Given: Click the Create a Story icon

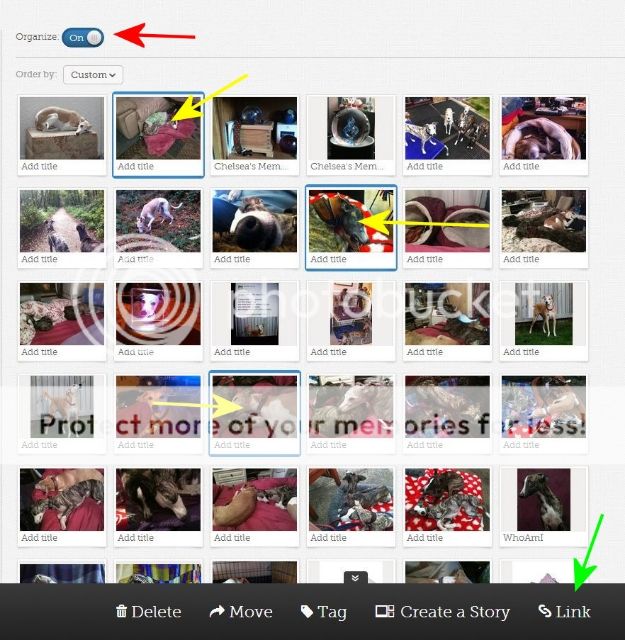Looking at the screenshot, I should 385,611.
